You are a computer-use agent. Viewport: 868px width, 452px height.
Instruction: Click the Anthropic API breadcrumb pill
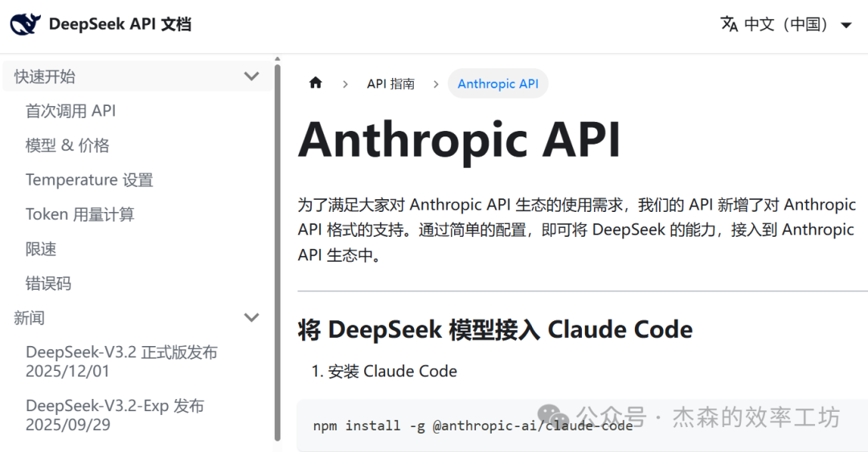[x=497, y=83]
